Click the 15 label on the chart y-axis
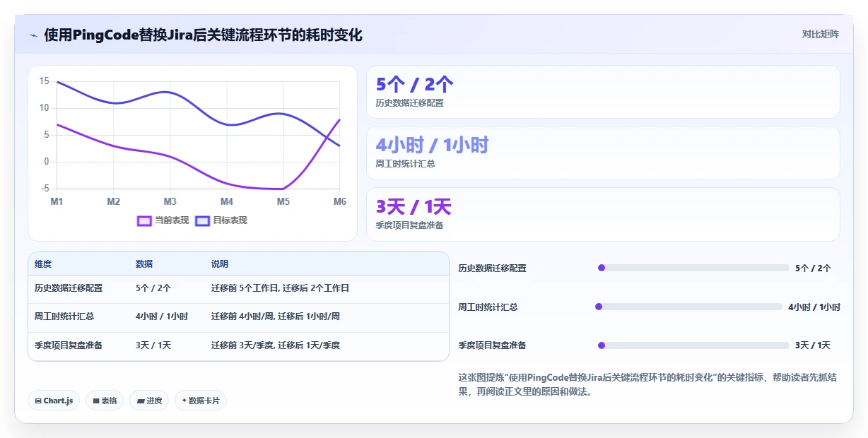This screenshot has width=868, height=438. click(x=44, y=81)
